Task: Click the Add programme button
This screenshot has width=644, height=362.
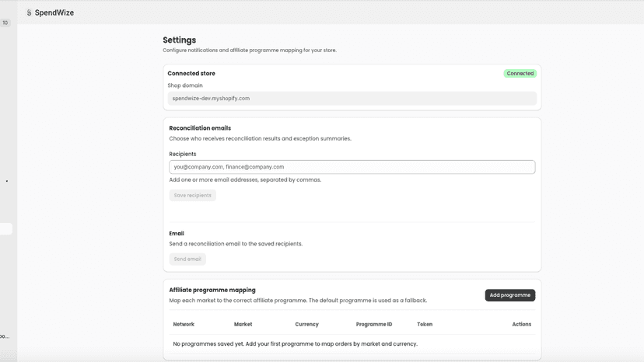Action: (510, 295)
